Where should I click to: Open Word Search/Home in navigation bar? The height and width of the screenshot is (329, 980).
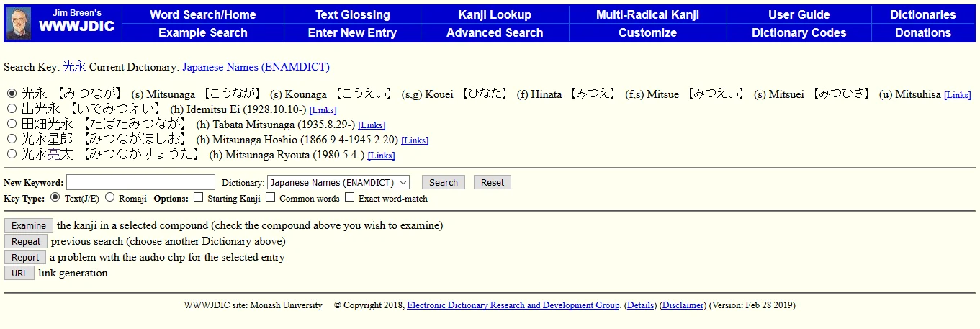tap(203, 14)
